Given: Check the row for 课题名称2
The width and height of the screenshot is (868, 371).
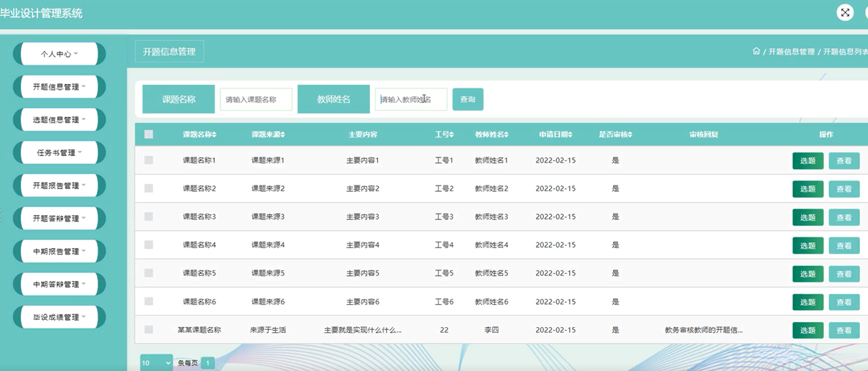Looking at the screenshot, I should [149, 188].
